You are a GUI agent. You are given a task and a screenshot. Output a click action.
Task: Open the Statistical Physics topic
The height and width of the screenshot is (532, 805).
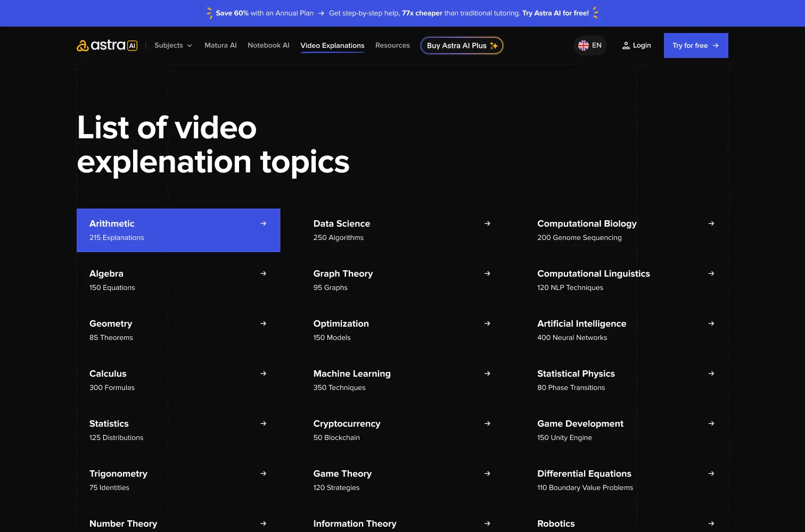[x=627, y=380]
